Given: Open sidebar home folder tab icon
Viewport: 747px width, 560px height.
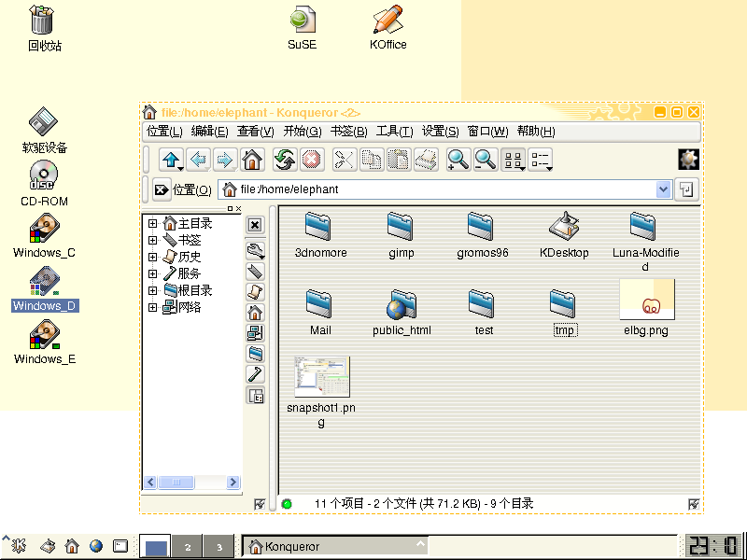Looking at the screenshot, I should point(255,313).
